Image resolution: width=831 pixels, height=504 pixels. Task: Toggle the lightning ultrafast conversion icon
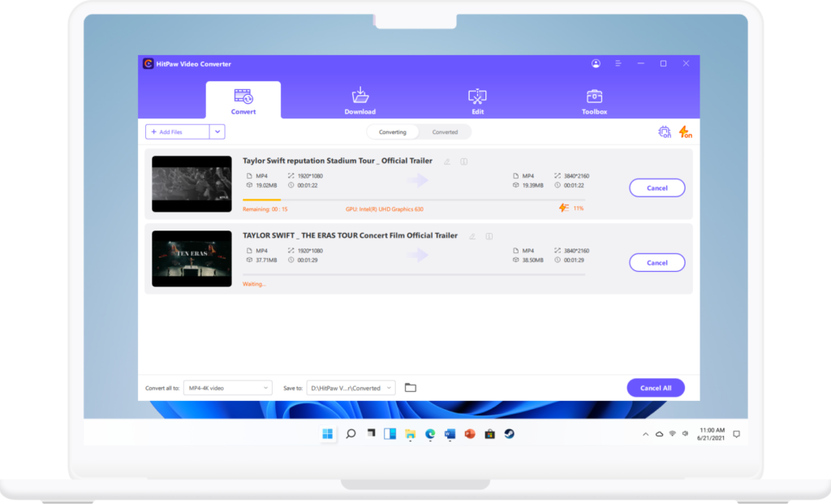(685, 131)
